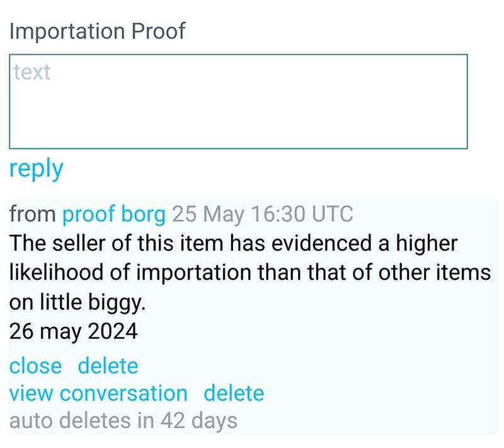Viewport: 504px width, 448px height.
Task: Click delete next to the close link
Action: click(x=108, y=365)
